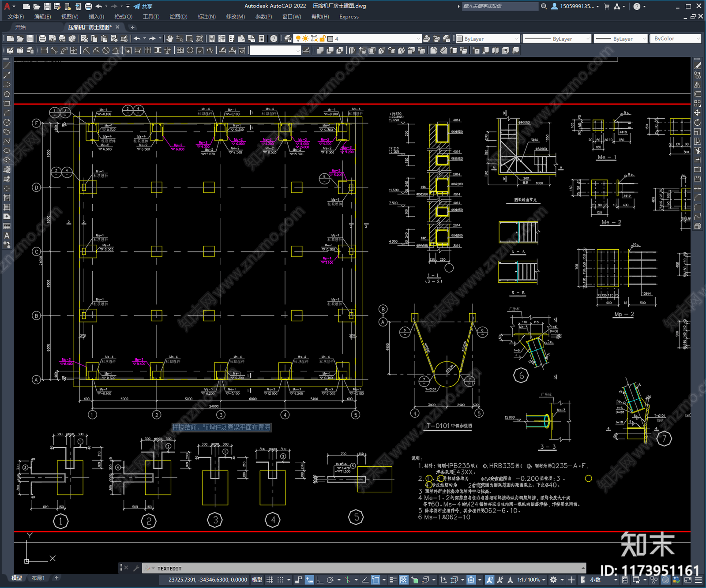Click the Save icon in quick access toolbar
The width and height of the screenshot is (706, 588).
pos(47,6)
